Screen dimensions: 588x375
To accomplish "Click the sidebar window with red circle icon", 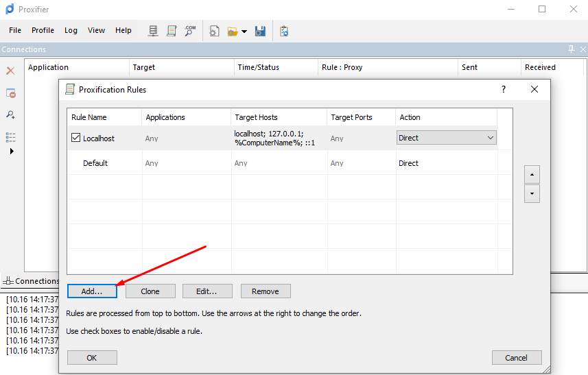I will coord(11,93).
